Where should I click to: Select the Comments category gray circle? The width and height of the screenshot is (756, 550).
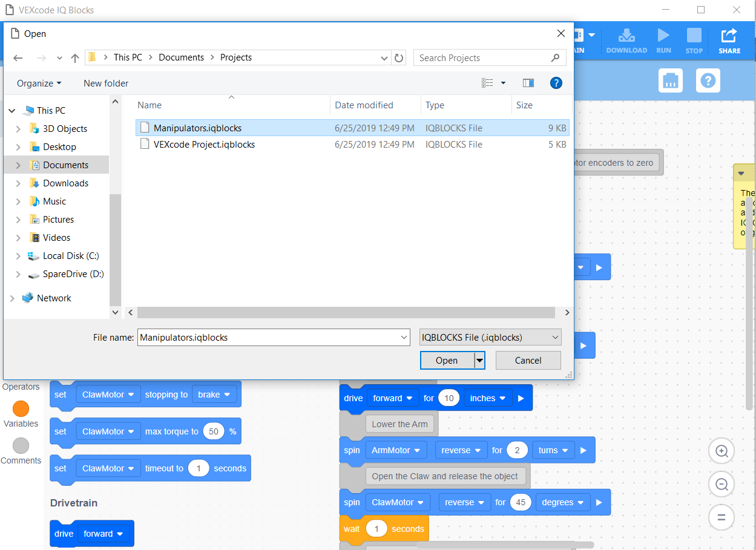(21, 445)
